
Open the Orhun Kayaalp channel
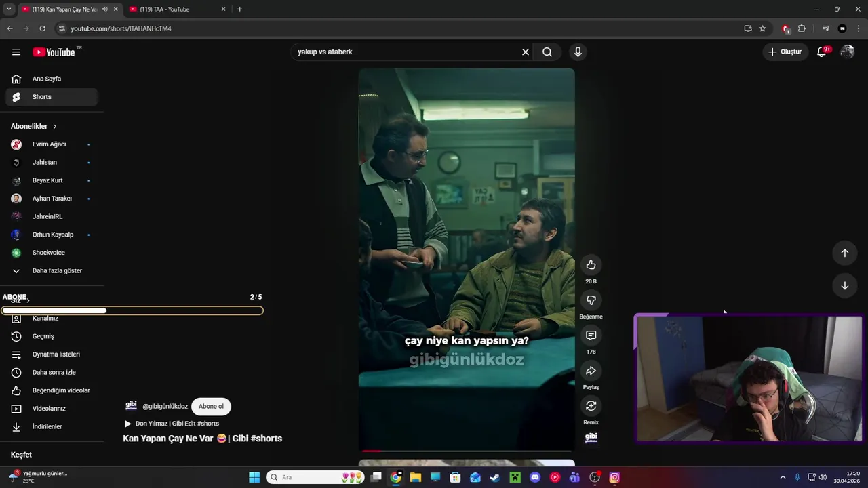point(52,235)
